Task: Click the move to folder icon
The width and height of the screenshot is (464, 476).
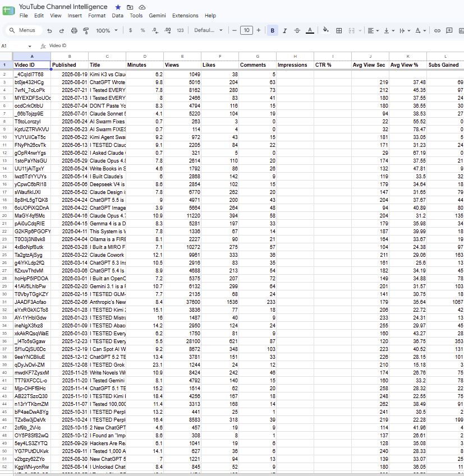Action: point(130,7)
